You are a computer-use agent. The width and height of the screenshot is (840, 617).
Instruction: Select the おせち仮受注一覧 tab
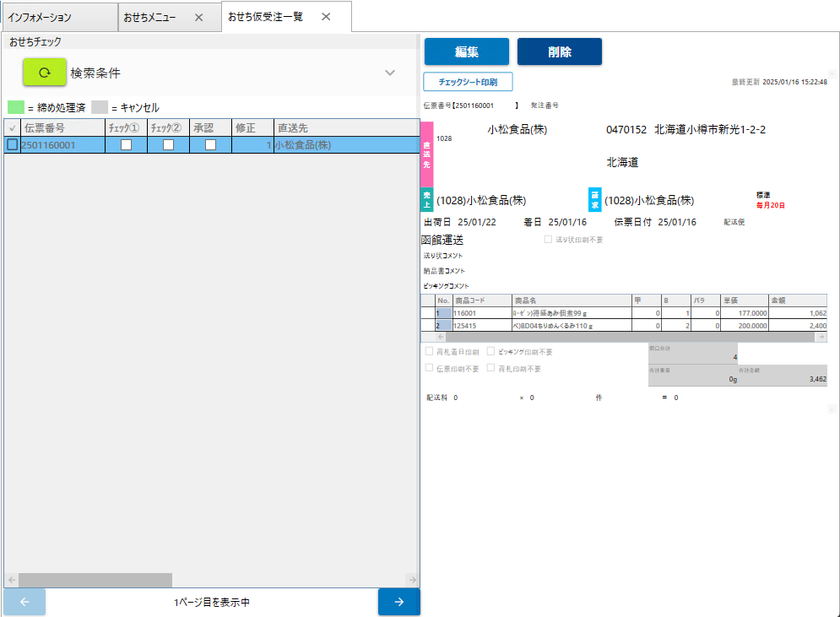(265, 17)
